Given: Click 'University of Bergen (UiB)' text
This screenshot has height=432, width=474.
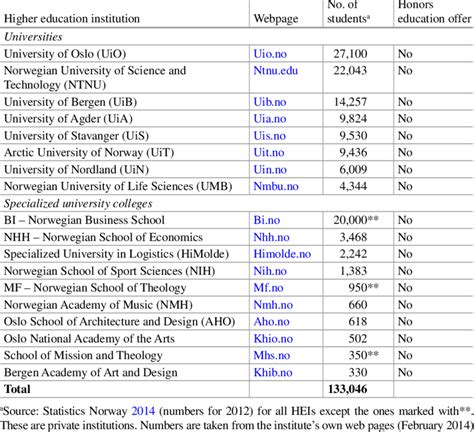Looking at the screenshot, I should 71,102.
